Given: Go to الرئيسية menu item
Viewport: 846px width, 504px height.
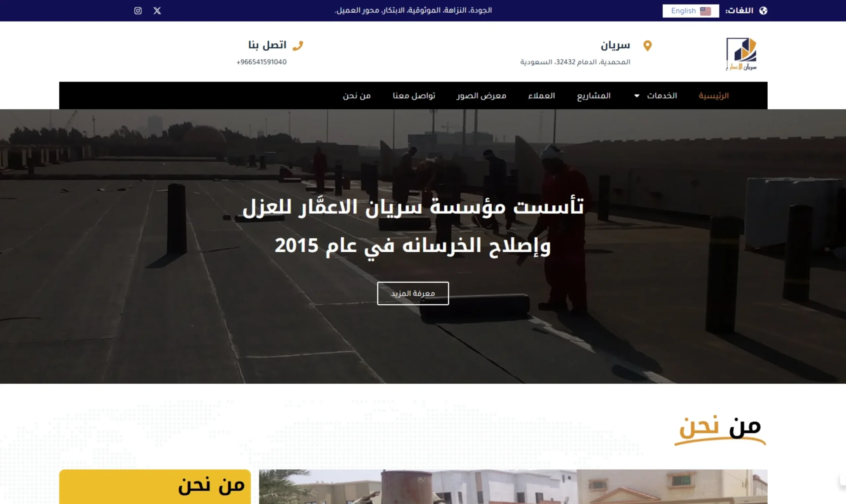Looking at the screenshot, I should 713,96.
